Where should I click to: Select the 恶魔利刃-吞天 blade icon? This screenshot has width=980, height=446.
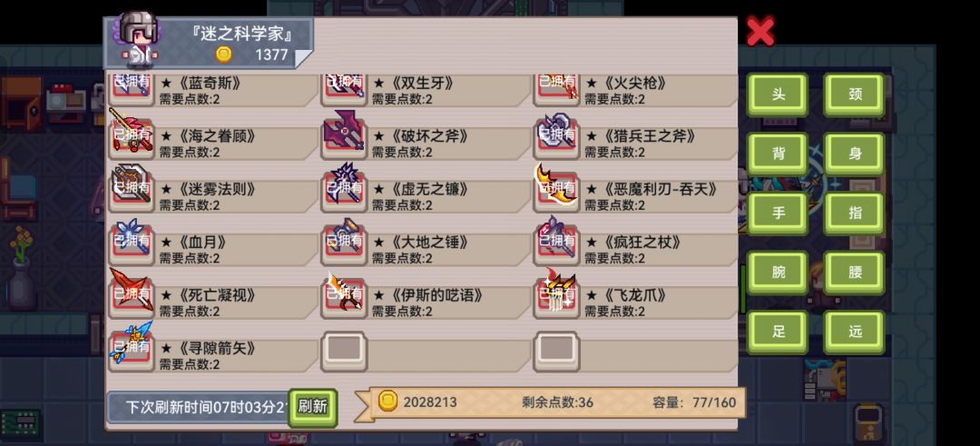[x=556, y=186]
